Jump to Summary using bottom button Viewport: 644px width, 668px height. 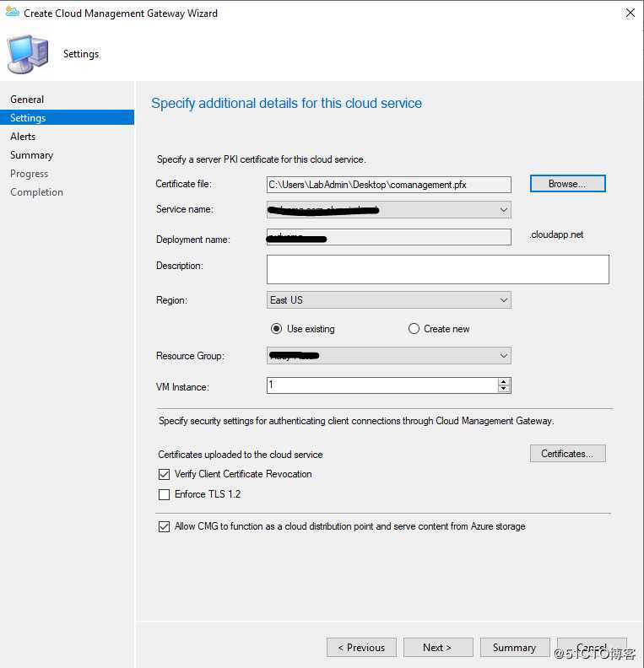click(514, 648)
